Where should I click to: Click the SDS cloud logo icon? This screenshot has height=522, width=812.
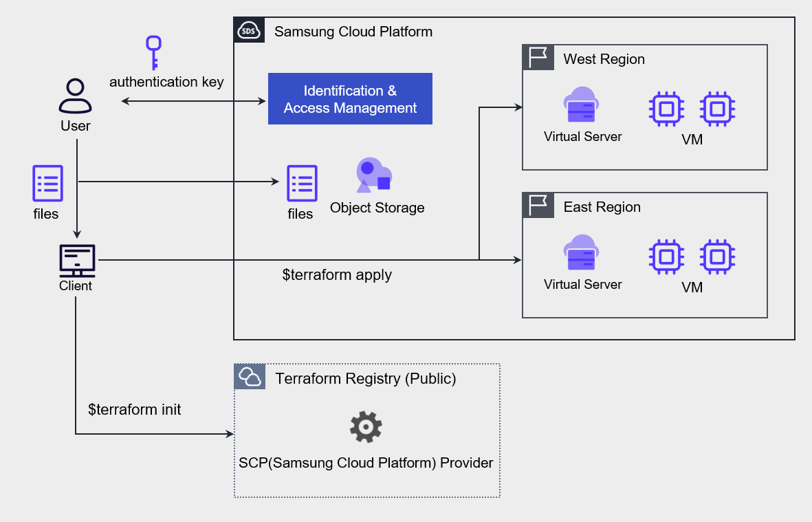click(x=249, y=31)
